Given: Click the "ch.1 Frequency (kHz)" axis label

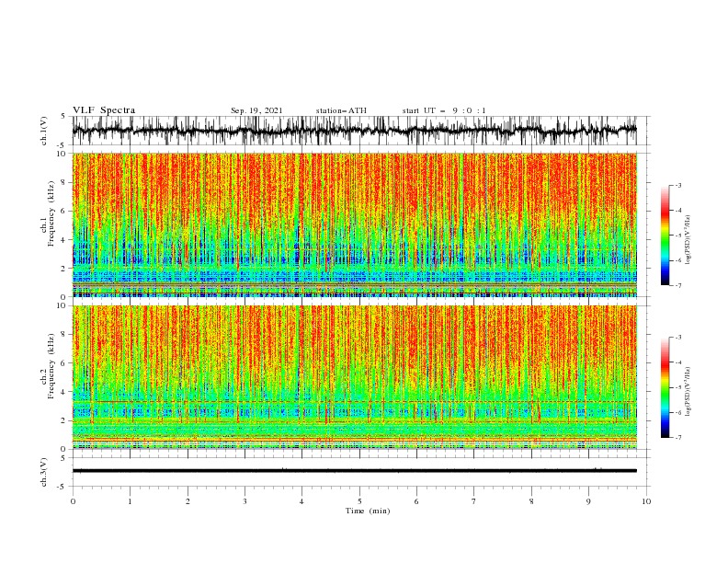Looking at the screenshot, I should coord(48,213).
